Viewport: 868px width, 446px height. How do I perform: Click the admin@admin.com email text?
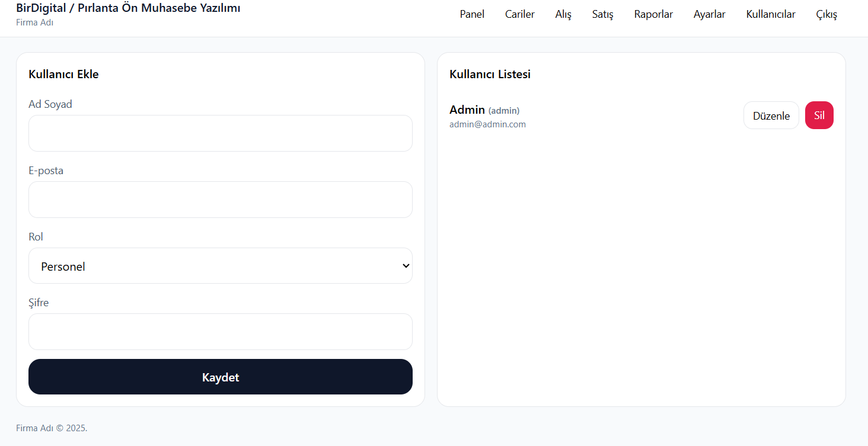(487, 124)
